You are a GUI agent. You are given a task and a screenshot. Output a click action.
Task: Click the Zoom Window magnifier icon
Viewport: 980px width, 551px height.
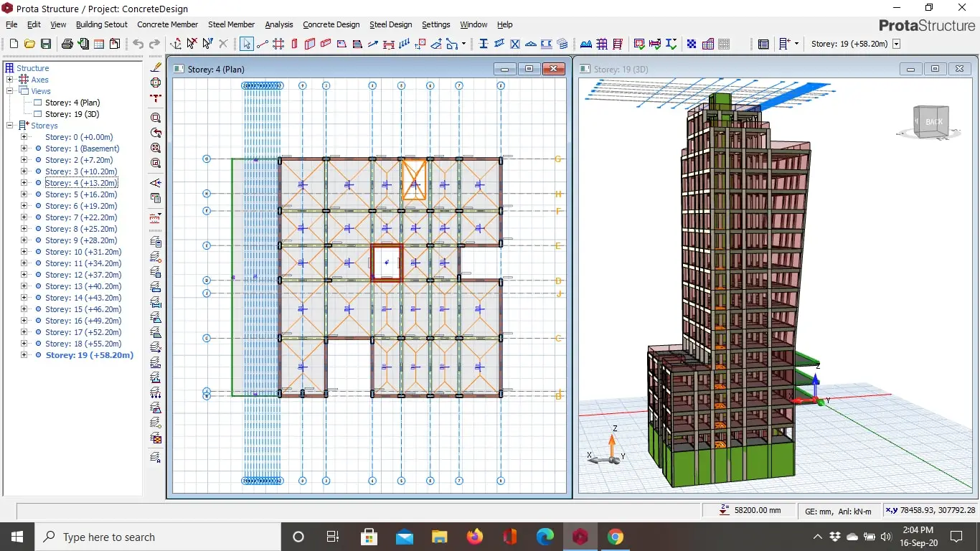[x=156, y=117]
